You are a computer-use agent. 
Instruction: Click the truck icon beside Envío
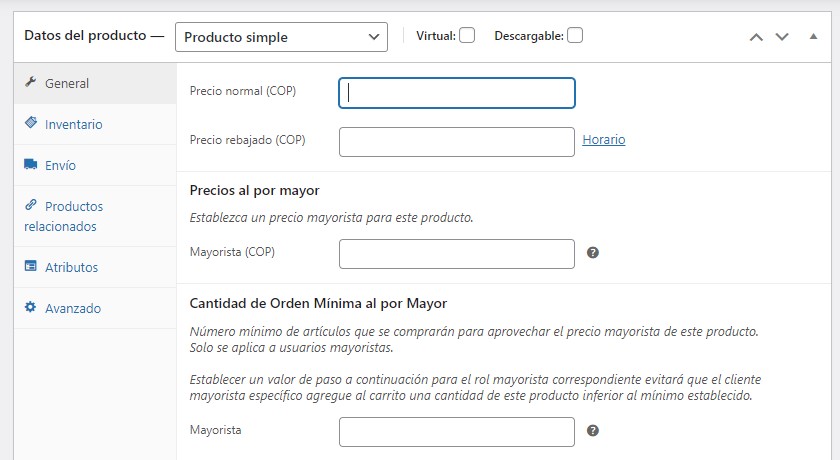tap(30, 165)
